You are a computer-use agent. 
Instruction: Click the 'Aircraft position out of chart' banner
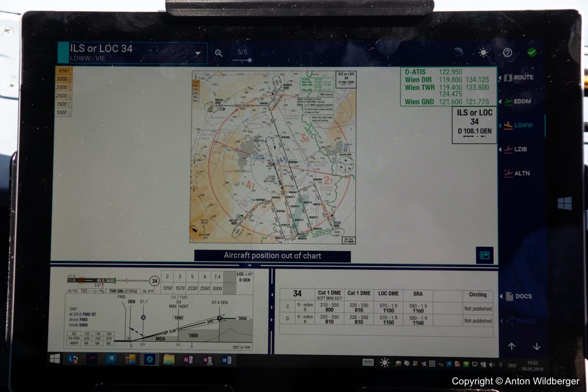272,256
